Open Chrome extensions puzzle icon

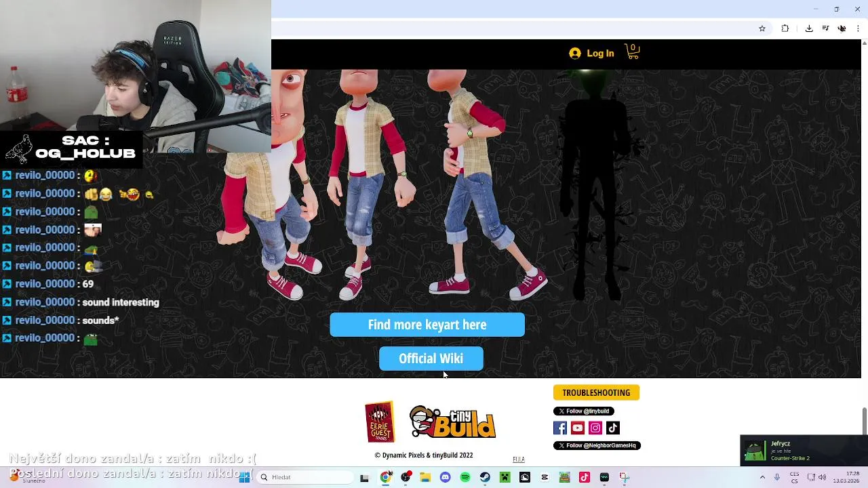[x=785, y=28]
